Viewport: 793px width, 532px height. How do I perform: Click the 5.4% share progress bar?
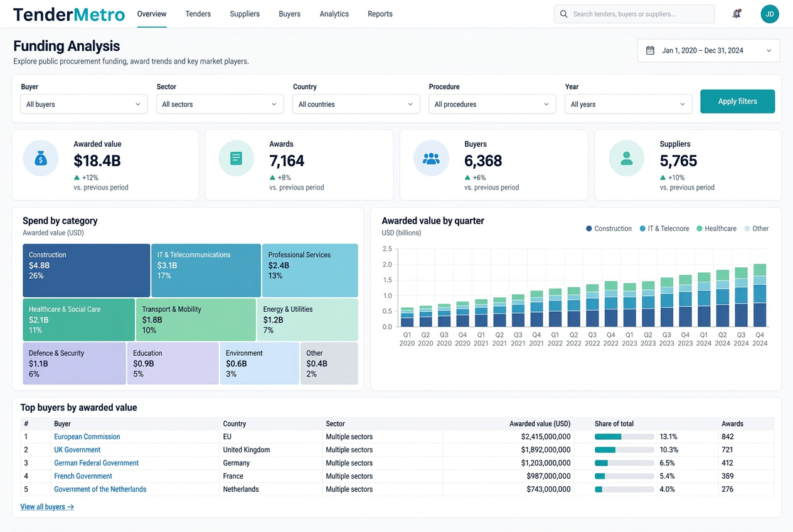[624, 476]
